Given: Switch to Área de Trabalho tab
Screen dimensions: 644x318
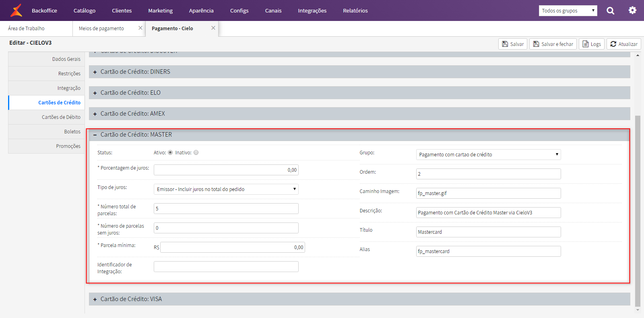Looking at the screenshot, I should pyautogui.click(x=36, y=29).
